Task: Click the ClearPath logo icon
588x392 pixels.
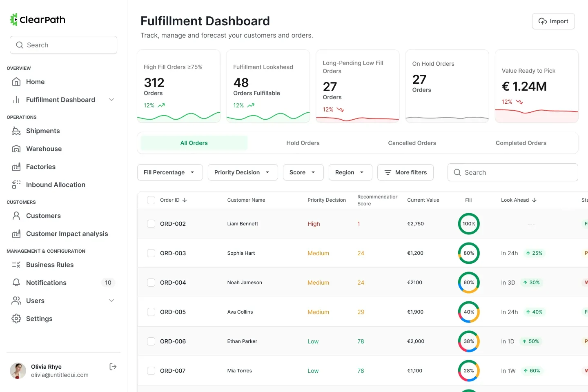Action: click(14, 20)
